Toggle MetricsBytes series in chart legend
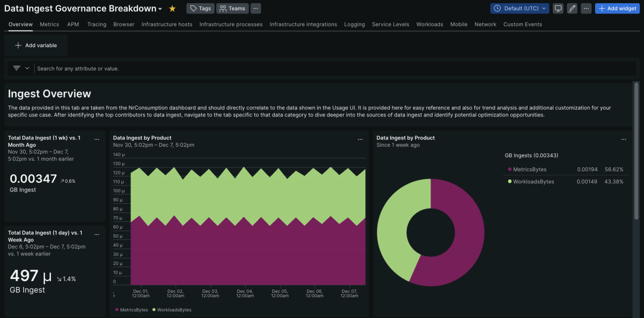This screenshot has width=644, height=318. point(131,310)
